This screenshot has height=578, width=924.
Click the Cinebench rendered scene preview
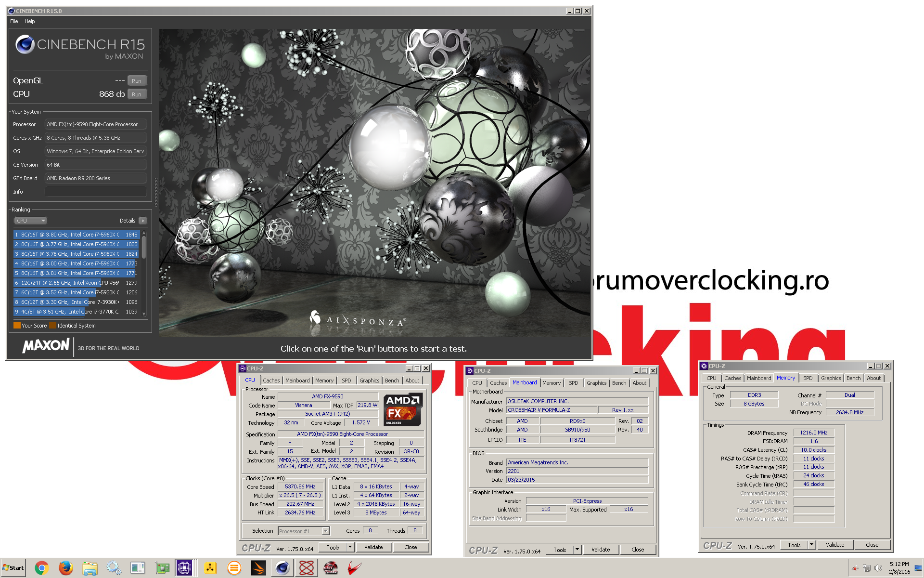pos(374,183)
